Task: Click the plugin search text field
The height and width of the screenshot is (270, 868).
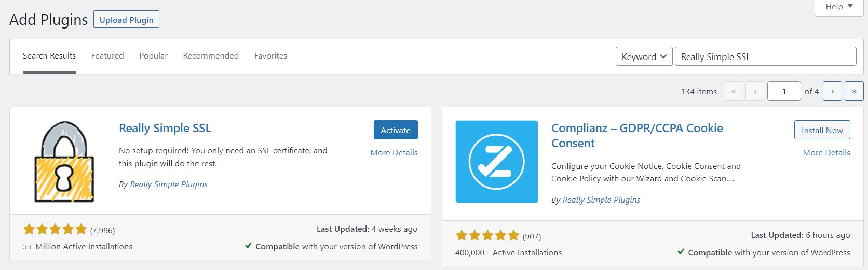Action: (x=765, y=56)
